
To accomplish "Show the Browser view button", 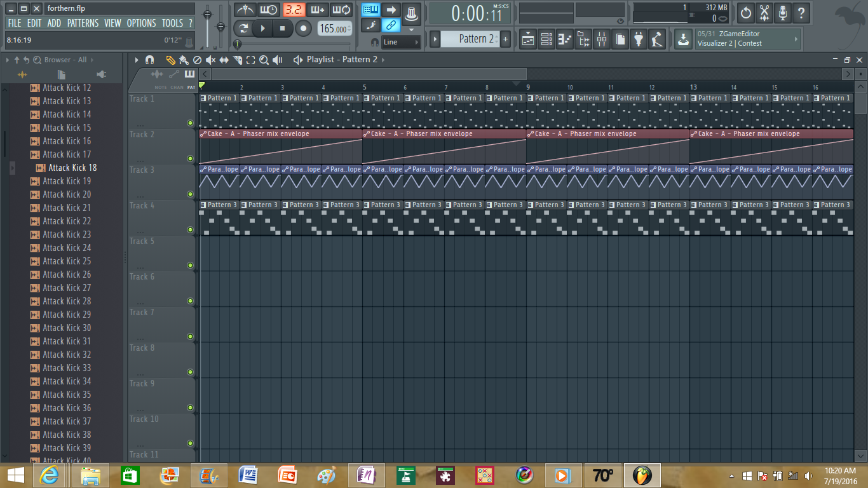I will (x=583, y=39).
